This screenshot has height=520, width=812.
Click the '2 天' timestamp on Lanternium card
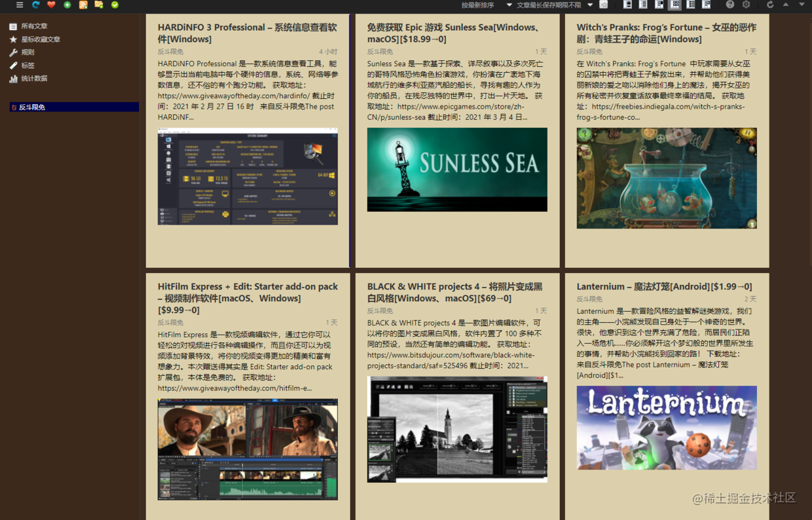pos(750,299)
